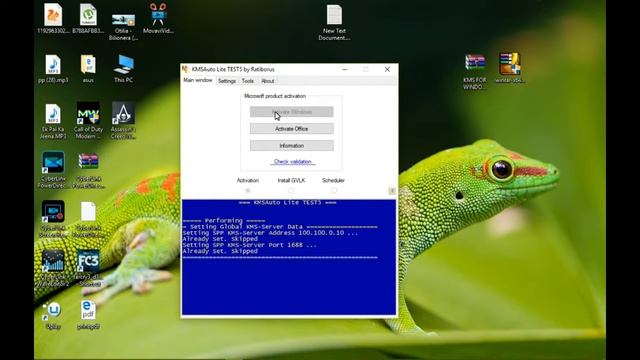Switch to the About tab
Screen dimensions: 640x360
(x=268, y=81)
